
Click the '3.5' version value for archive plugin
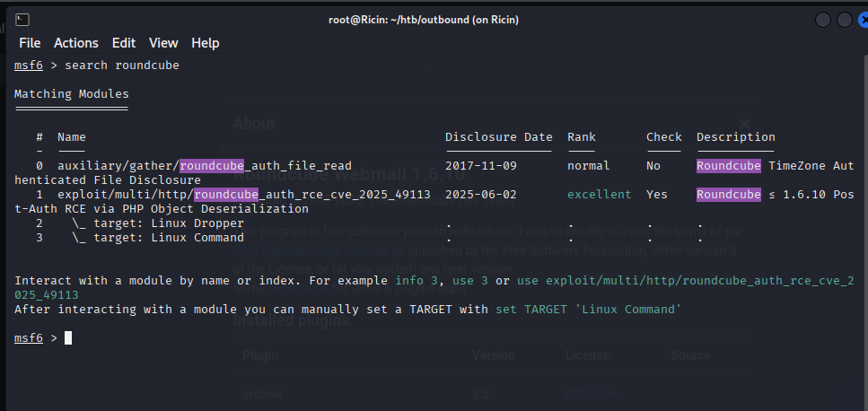[479, 394]
